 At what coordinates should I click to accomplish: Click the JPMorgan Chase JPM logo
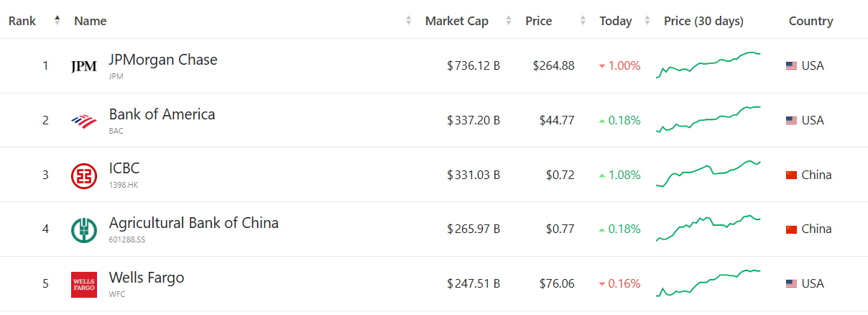[x=84, y=66]
